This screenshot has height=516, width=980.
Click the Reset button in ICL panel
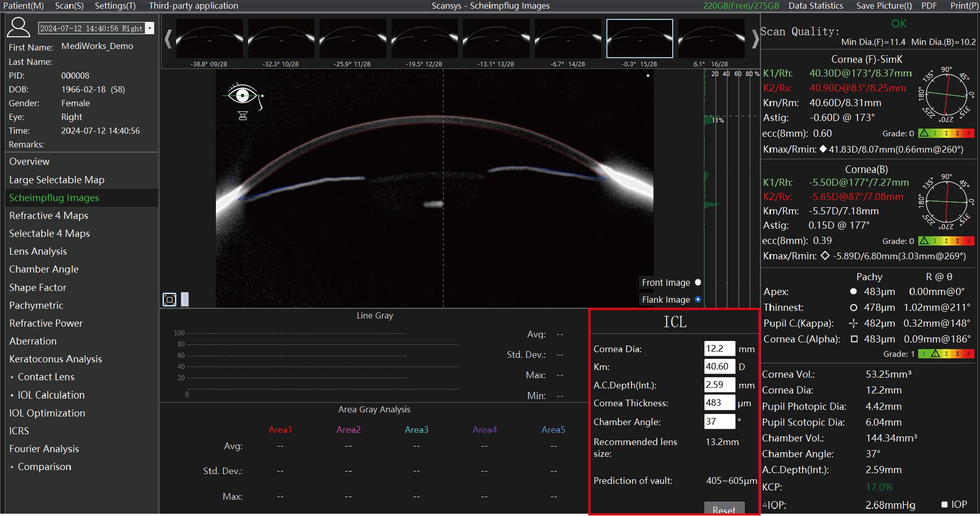point(724,509)
